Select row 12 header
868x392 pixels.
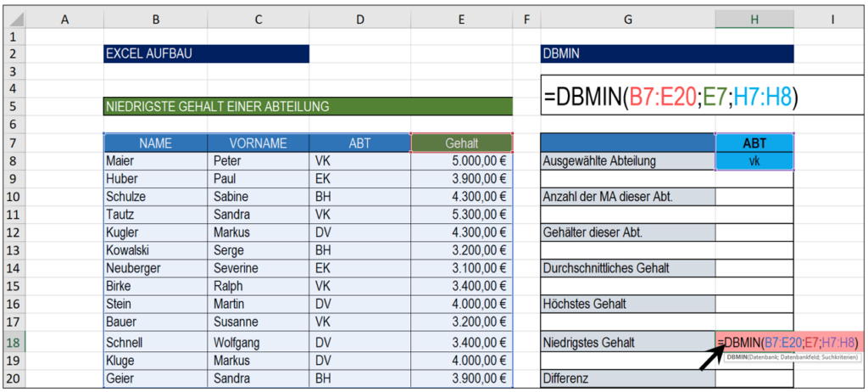point(14,232)
